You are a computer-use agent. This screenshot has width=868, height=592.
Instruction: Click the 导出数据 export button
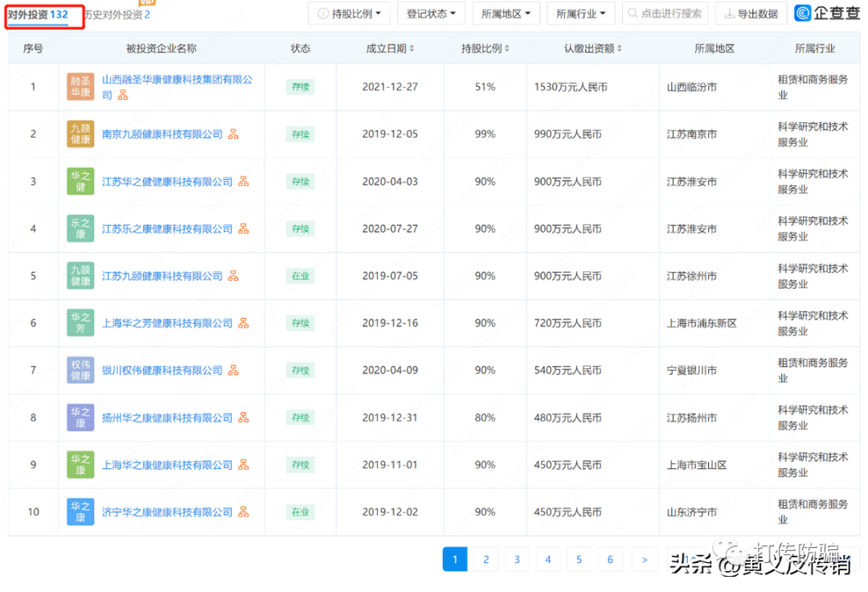[x=751, y=14]
